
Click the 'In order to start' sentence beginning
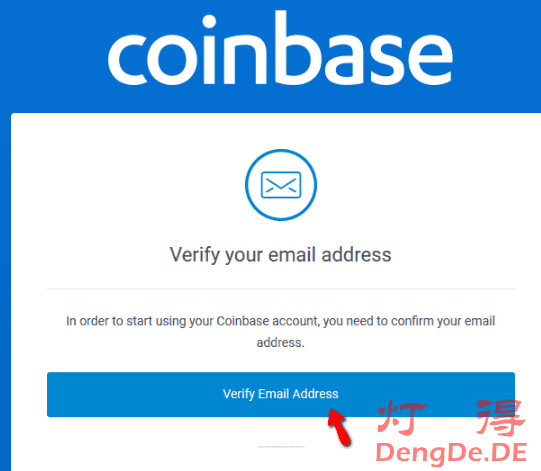coord(109,321)
